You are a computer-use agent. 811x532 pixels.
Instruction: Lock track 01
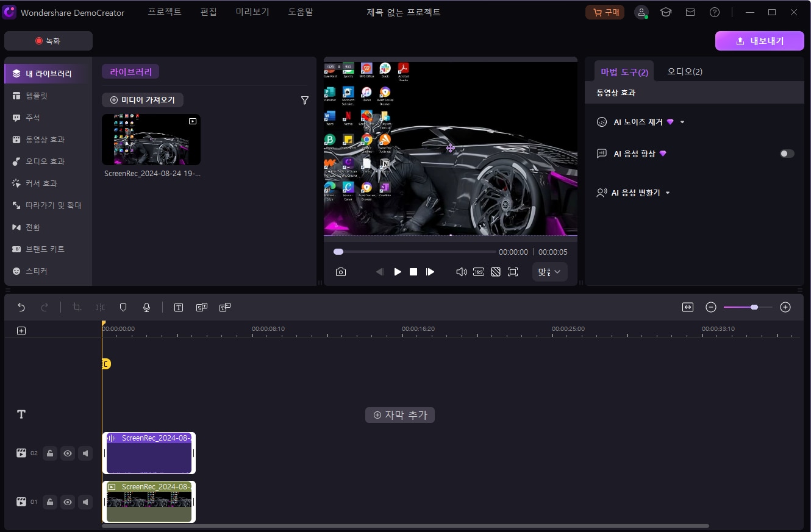[x=51, y=502]
